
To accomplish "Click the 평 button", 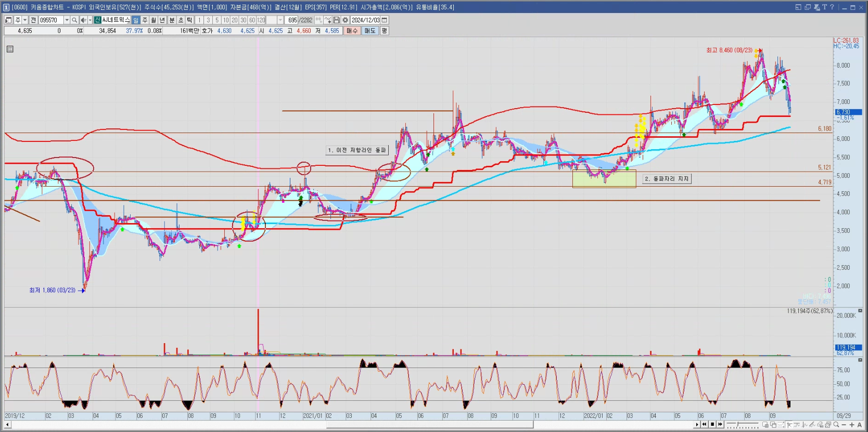I will tap(384, 31).
